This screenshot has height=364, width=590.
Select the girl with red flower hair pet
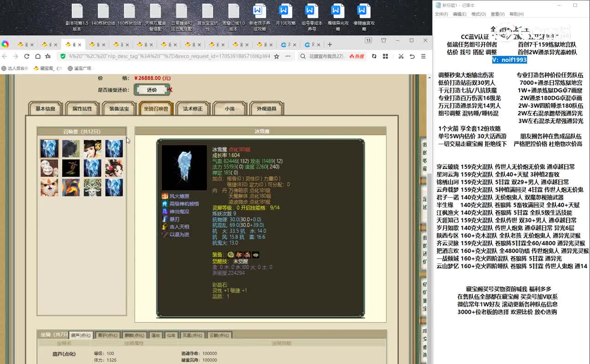[114, 168]
